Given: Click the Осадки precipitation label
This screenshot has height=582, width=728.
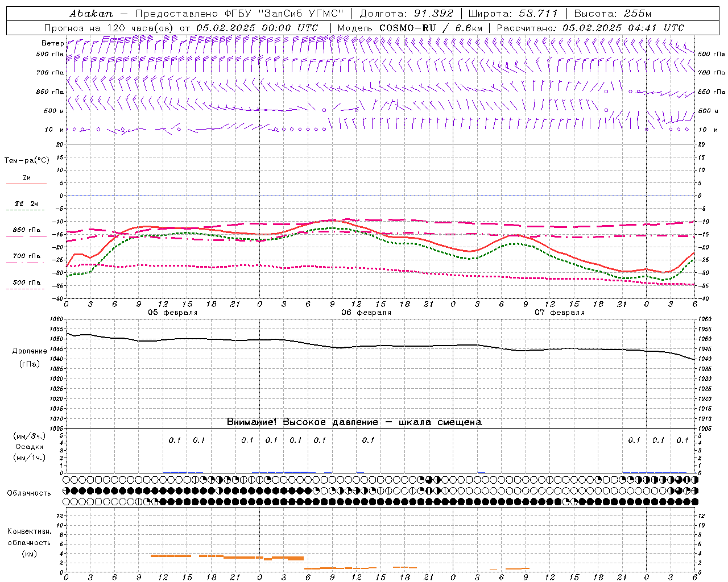Looking at the screenshot, I should [x=29, y=447].
